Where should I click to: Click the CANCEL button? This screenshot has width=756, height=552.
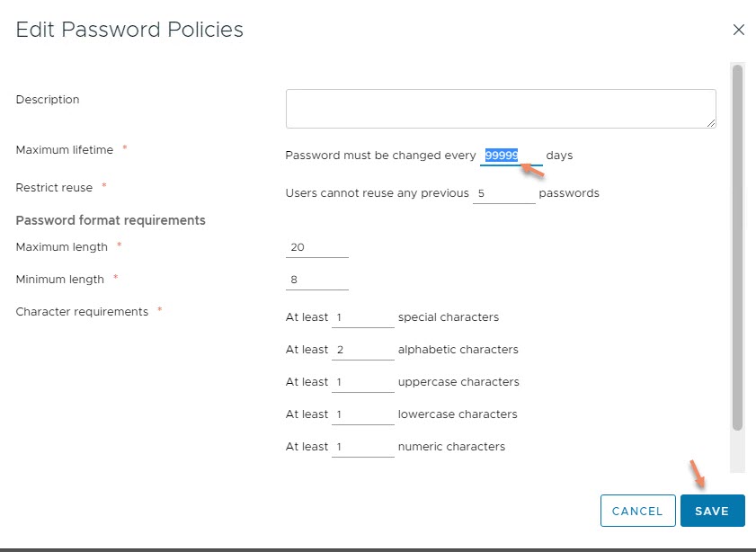pos(637,511)
